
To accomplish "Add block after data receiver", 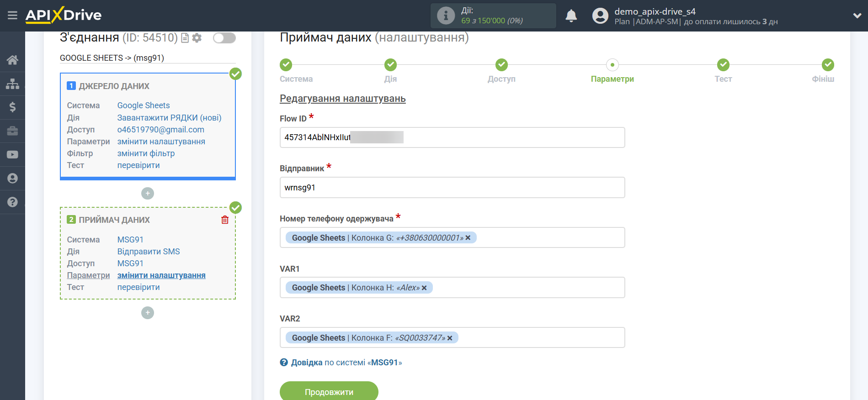I will point(148,313).
